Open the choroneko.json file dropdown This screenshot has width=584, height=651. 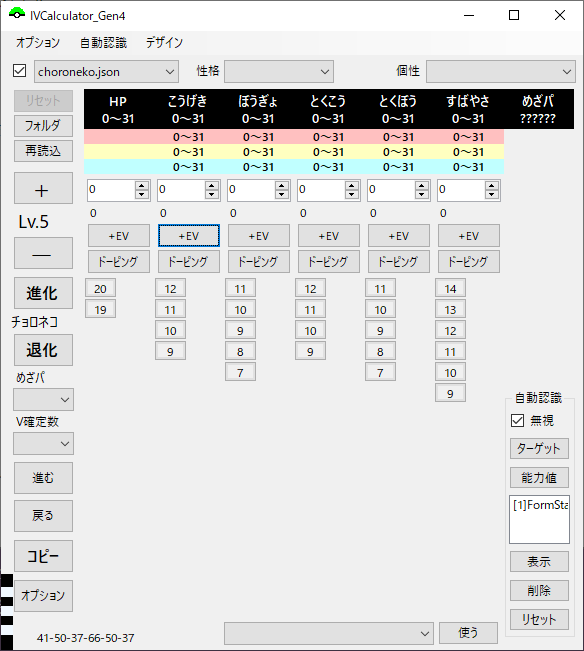[x=106, y=71]
